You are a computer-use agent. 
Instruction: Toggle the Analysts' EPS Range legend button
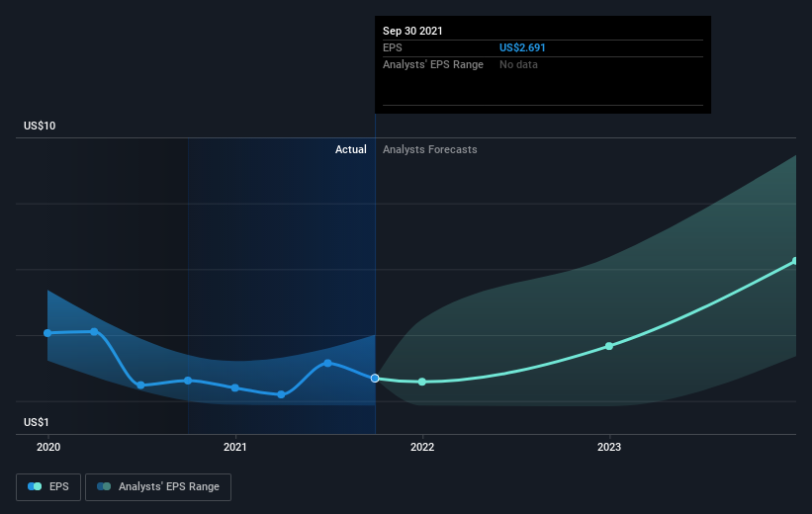pyautogui.click(x=158, y=487)
